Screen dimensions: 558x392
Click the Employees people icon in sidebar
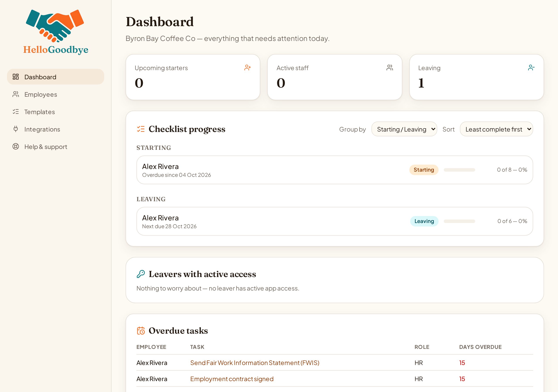click(x=16, y=94)
